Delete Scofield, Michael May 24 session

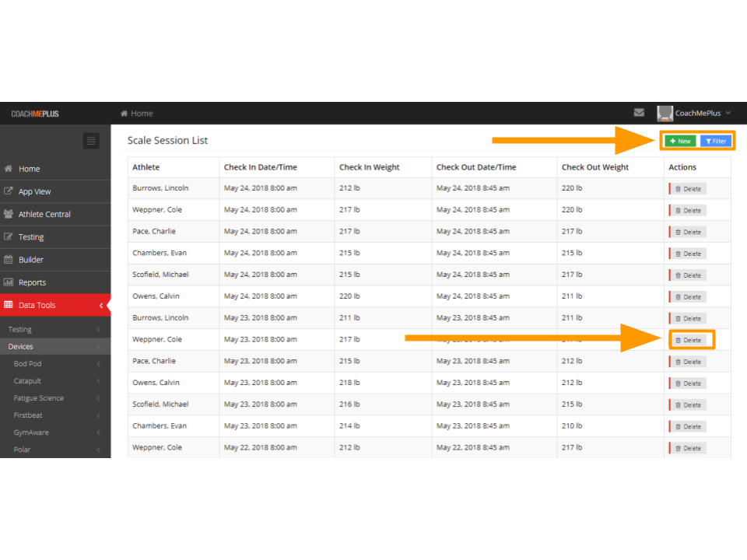pos(687,275)
